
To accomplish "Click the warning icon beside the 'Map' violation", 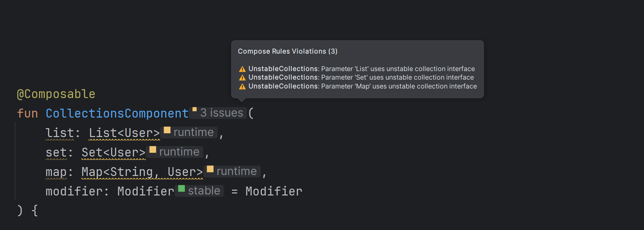I will coord(242,86).
